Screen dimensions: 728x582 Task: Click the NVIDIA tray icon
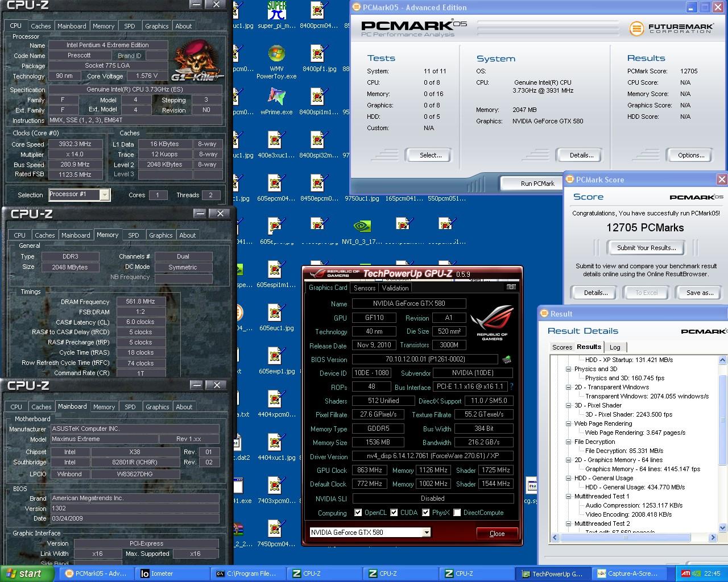[x=697, y=573]
